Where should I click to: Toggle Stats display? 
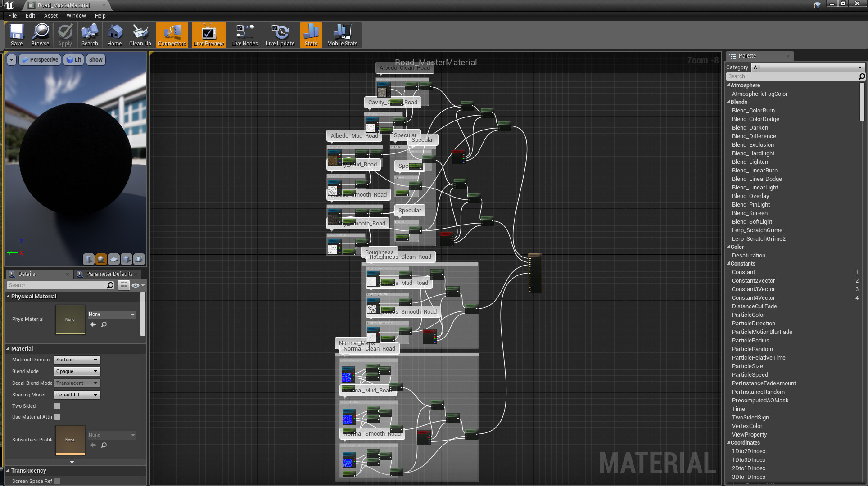[311, 35]
